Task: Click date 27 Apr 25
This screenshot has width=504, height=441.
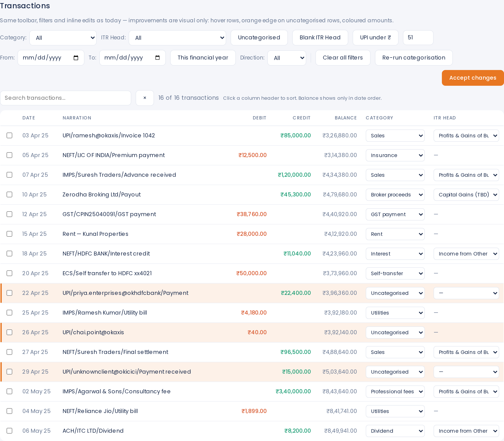Action: coord(35,352)
